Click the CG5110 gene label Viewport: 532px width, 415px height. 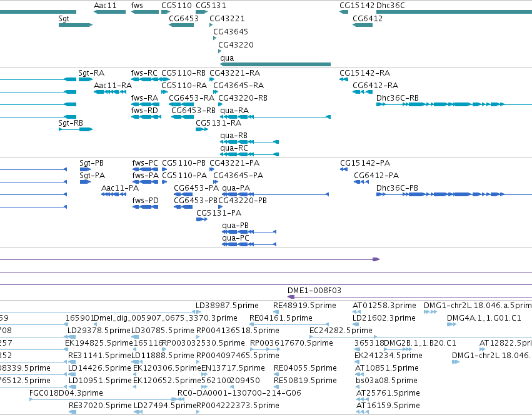(176, 6)
